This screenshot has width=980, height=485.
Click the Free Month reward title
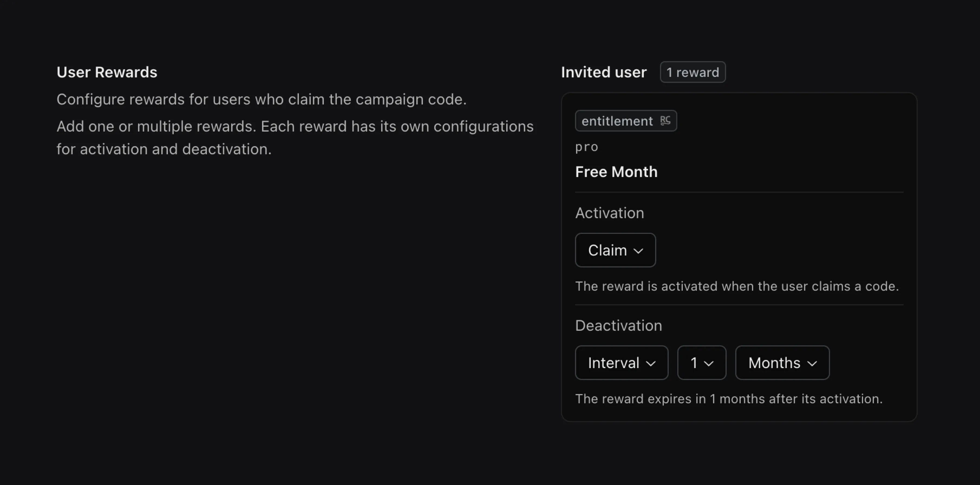[x=616, y=172]
